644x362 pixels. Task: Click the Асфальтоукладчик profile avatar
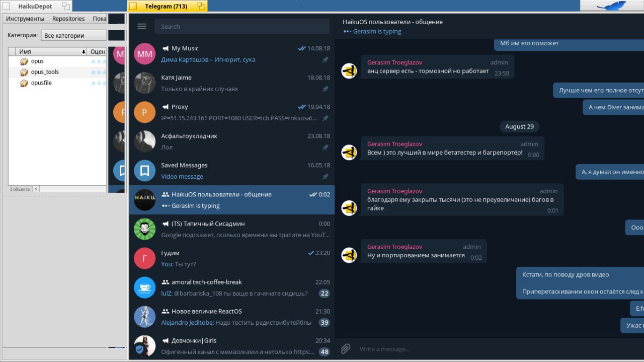tap(144, 141)
